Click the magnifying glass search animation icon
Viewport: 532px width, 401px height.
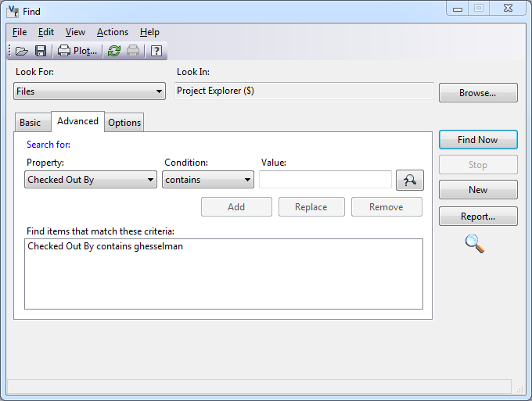click(x=475, y=244)
